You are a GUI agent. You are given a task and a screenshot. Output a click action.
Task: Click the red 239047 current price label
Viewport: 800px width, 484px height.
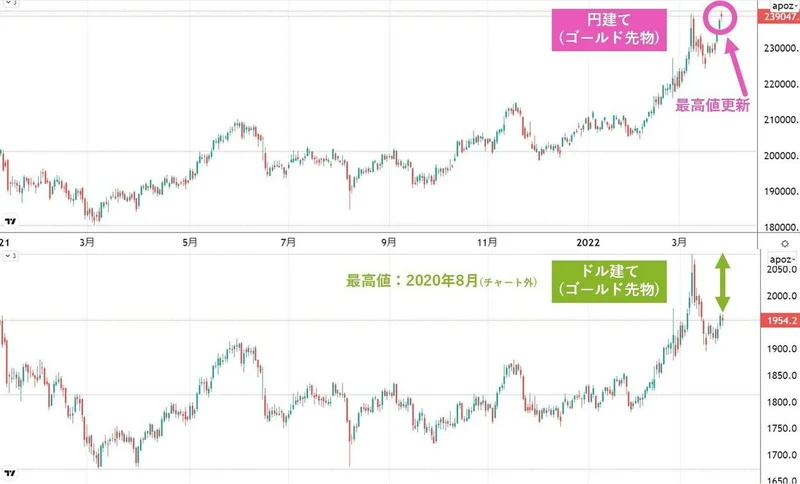pos(778,18)
